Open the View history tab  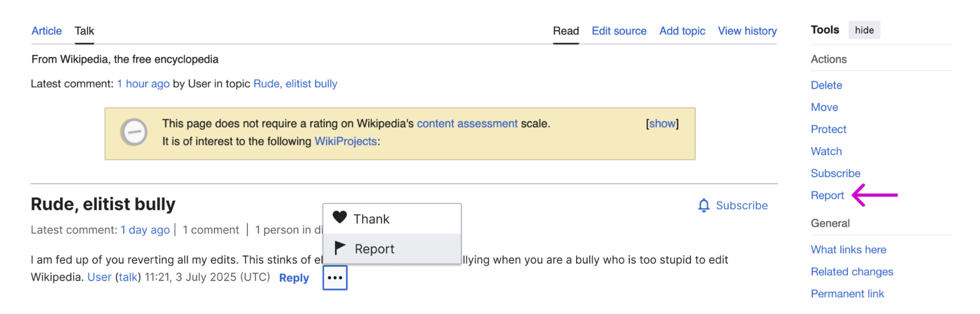pos(747,31)
